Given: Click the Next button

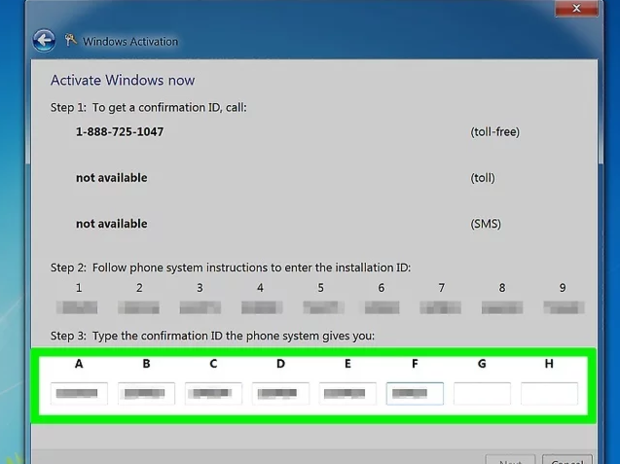Looking at the screenshot, I should click(510, 460).
